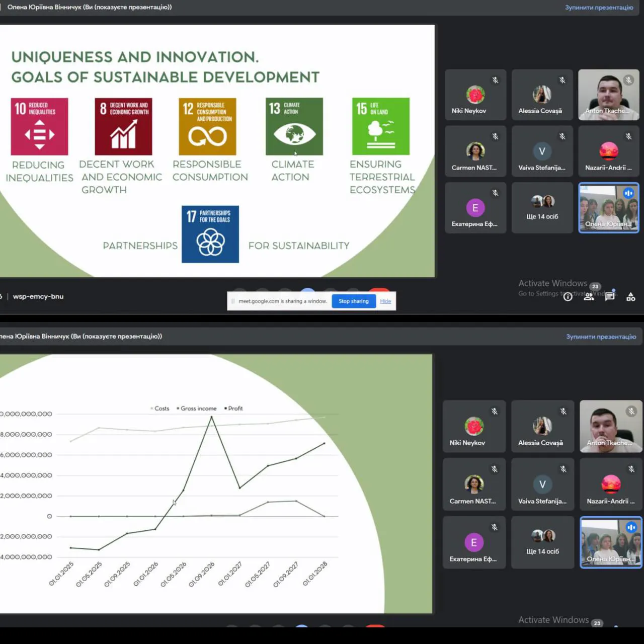Hide the screen sharing notification bar
Image resolution: width=644 pixels, height=644 pixels.
(x=385, y=301)
